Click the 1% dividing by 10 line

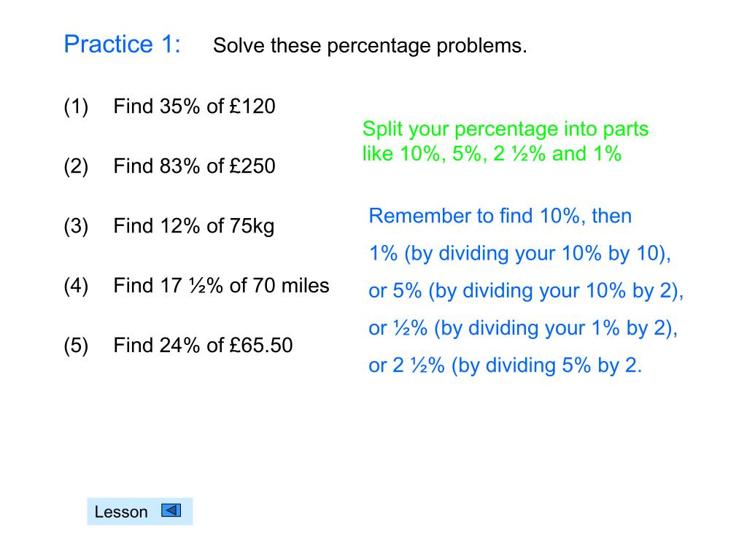(520, 254)
